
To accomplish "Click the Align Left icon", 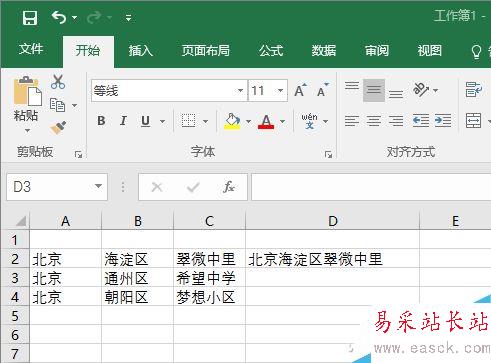I will (352, 120).
